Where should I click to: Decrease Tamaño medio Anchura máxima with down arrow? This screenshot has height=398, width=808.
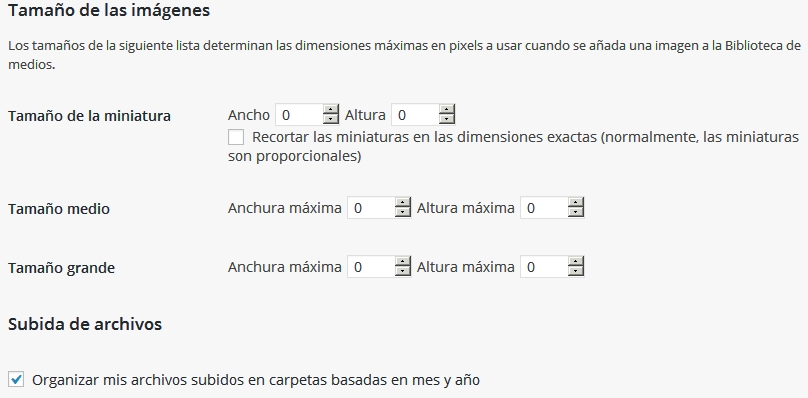[x=402, y=212]
